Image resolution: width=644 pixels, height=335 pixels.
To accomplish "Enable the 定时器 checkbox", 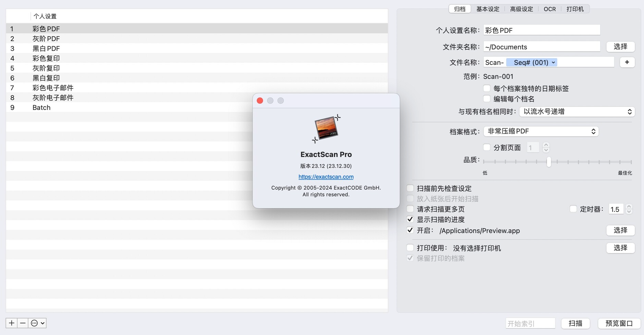I will point(573,209).
